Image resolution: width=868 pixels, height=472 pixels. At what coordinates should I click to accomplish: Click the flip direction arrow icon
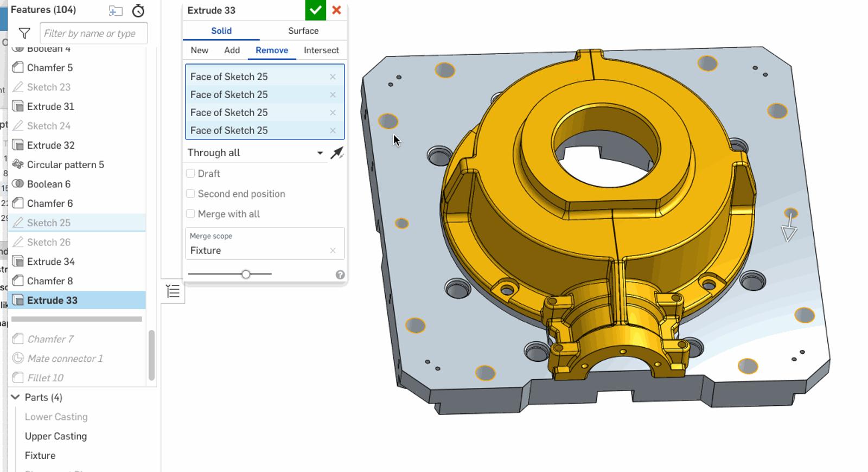[337, 153]
